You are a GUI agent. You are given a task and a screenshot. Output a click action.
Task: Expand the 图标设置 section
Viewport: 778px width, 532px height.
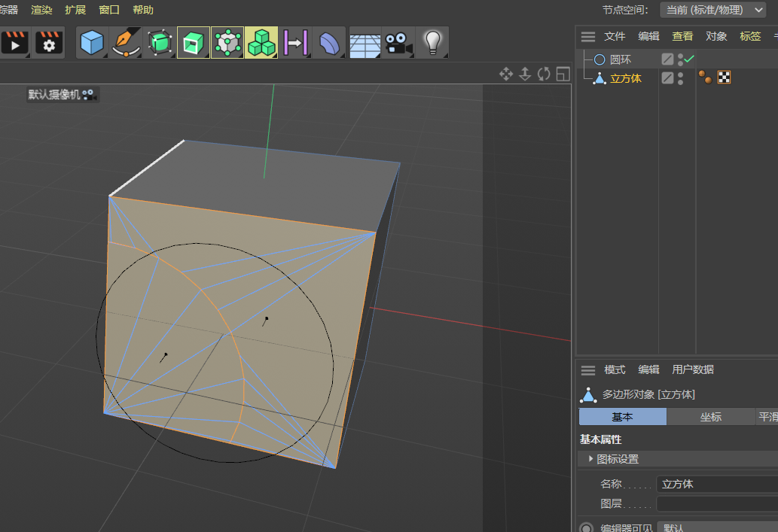[x=591, y=459]
